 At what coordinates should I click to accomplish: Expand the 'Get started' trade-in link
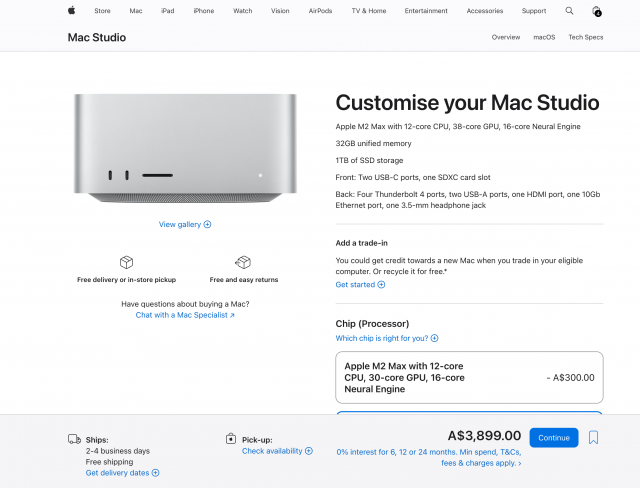click(x=360, y=284)
